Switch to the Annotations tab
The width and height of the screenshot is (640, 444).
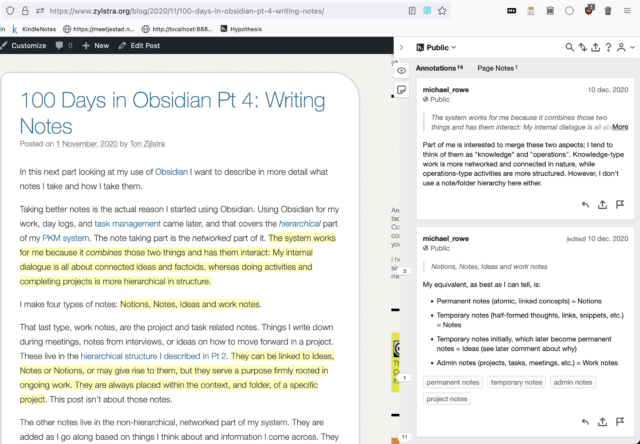point(439,68)
